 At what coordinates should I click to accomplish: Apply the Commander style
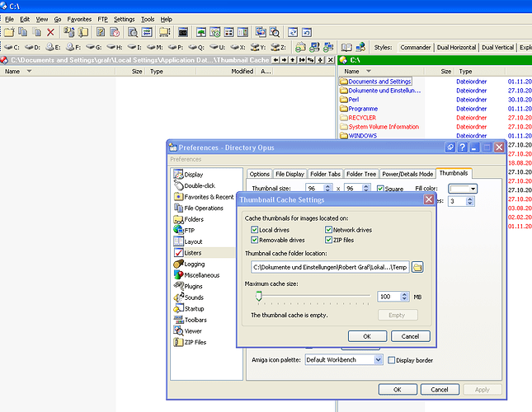click(415, 48)
